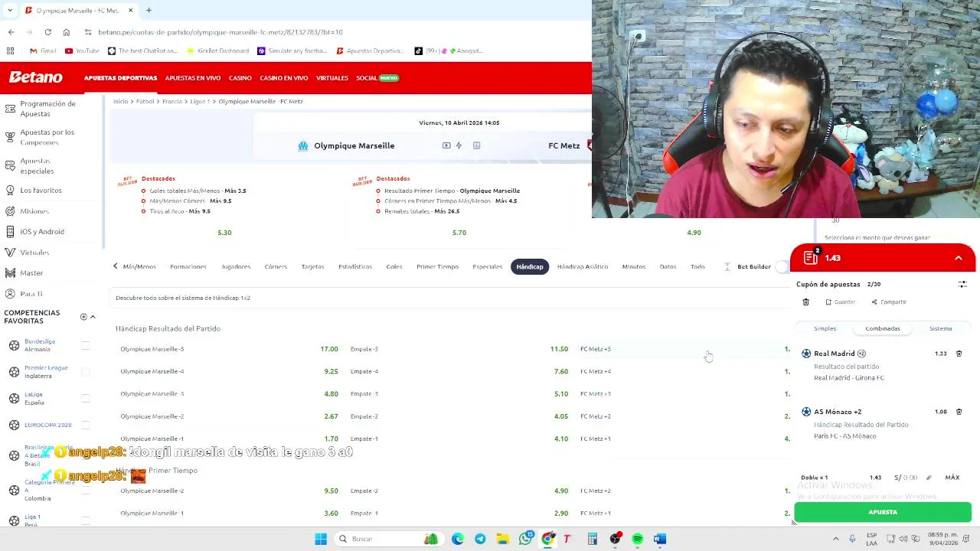
Task: Open match statistics icon in header
Action: (x=476, y=145)
